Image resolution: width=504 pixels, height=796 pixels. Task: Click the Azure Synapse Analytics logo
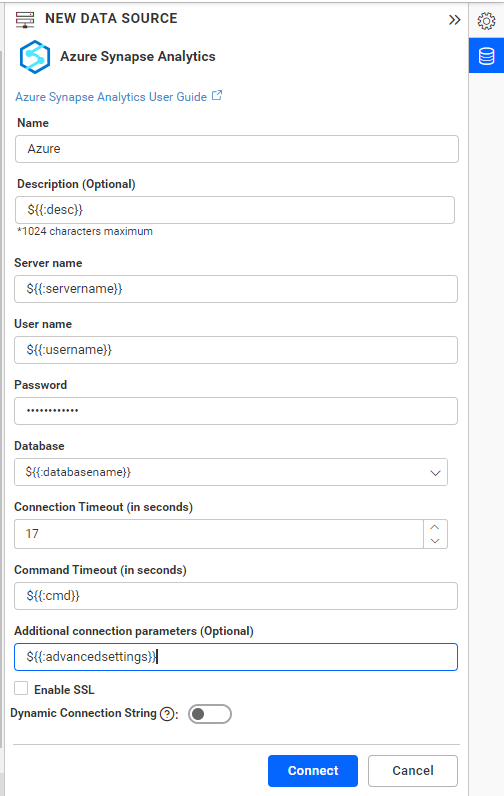tap(35, 57)
